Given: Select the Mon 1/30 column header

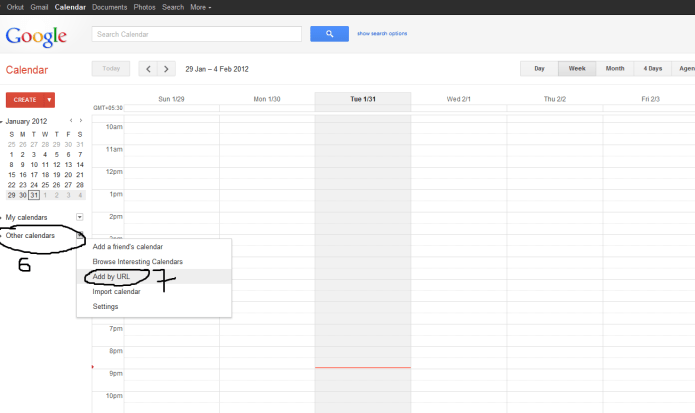Looking at the screenshot, I should click(x=267, y=99).
